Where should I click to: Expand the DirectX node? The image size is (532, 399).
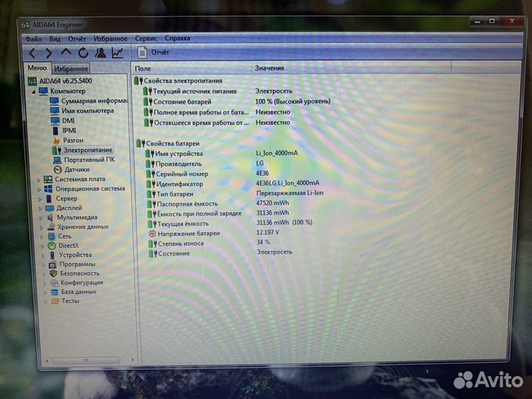(42, 246)
